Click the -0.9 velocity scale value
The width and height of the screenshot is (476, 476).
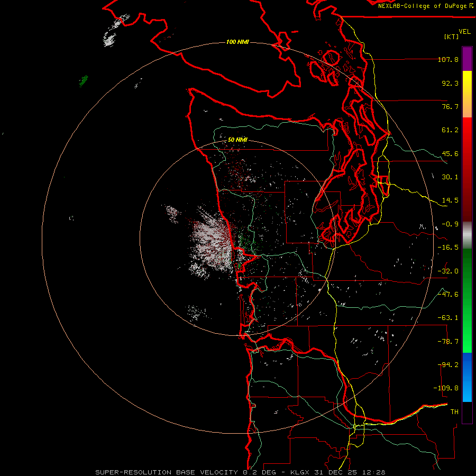450,224
